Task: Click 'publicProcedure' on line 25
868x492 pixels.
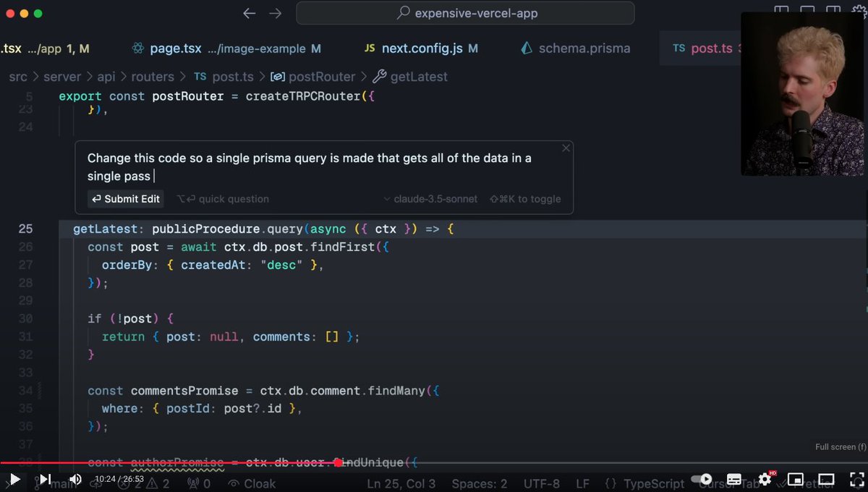Action: pos(205,229)
